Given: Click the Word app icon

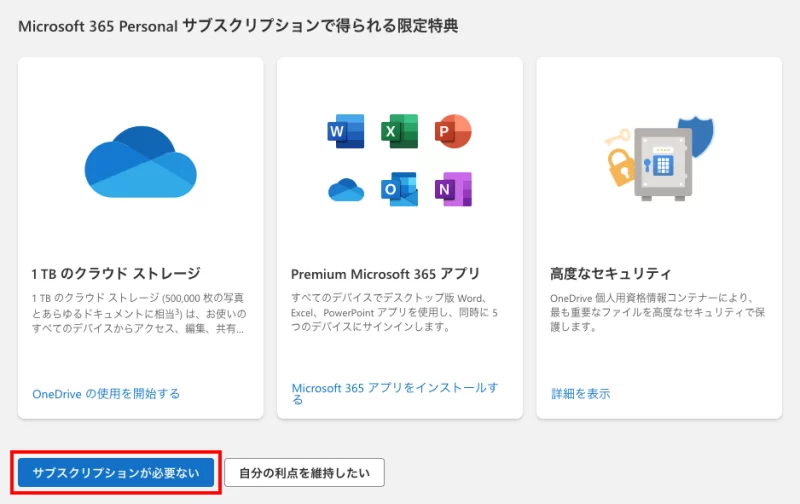Looking at the screenshot, I should pos(345,132).
